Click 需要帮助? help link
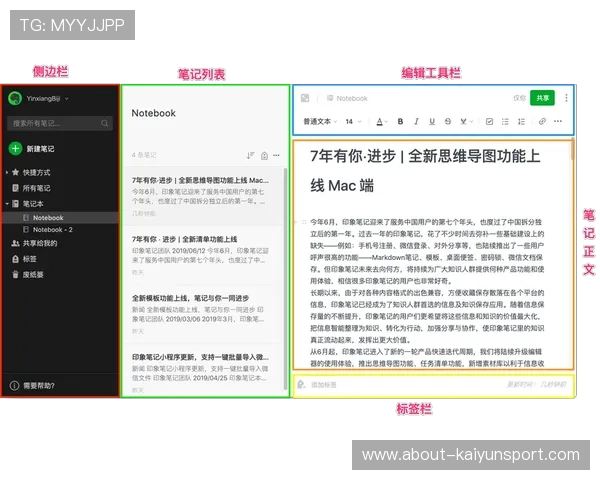This screenshot has height=480, width=600. click(39, 385)
